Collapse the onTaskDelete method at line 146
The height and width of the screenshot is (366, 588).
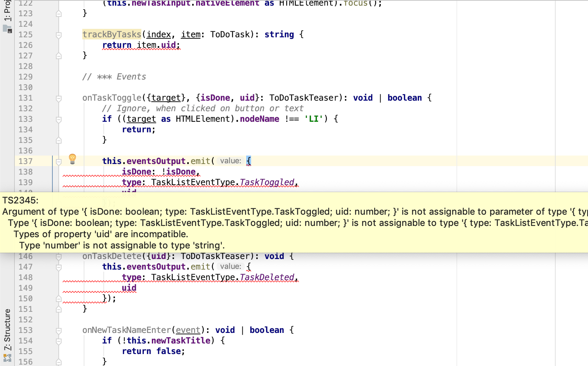59,257
